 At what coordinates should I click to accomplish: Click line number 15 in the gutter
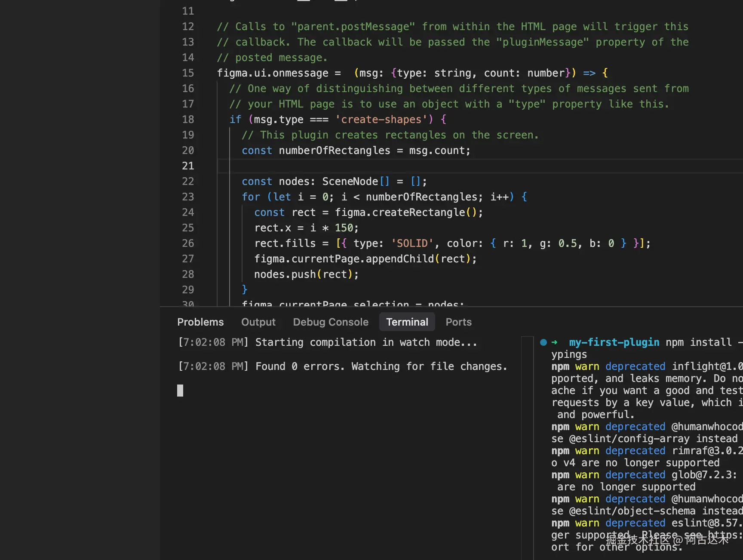click(x=188, y=73)
